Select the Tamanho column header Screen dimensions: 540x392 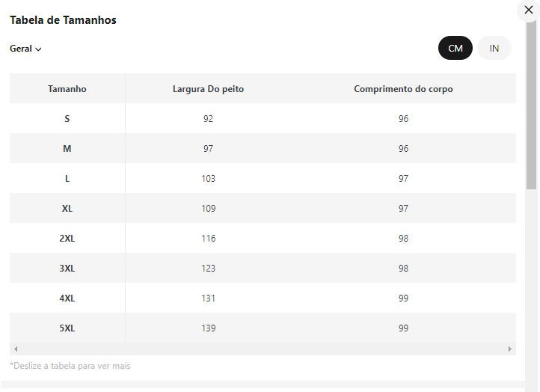coord(67,89)
